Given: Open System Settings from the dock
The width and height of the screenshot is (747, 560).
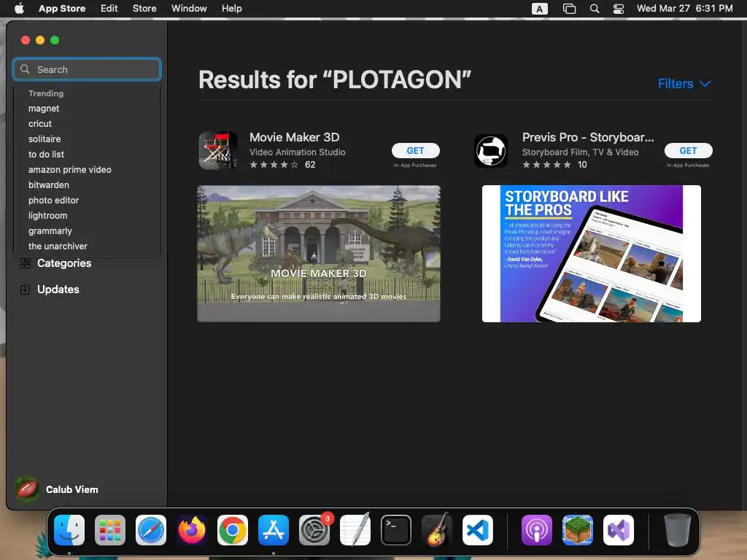Looking at the screenshot, I should (x=314, y=530).
